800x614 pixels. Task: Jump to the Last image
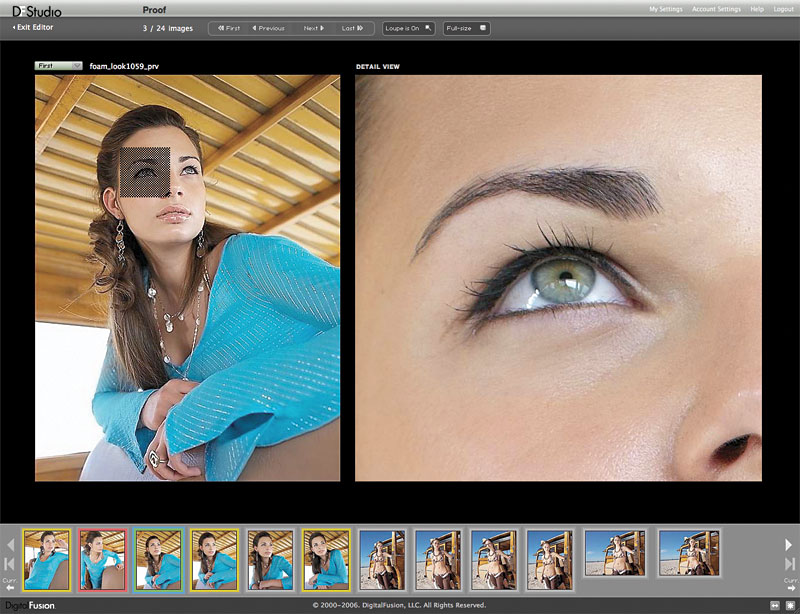click(353, 28)
